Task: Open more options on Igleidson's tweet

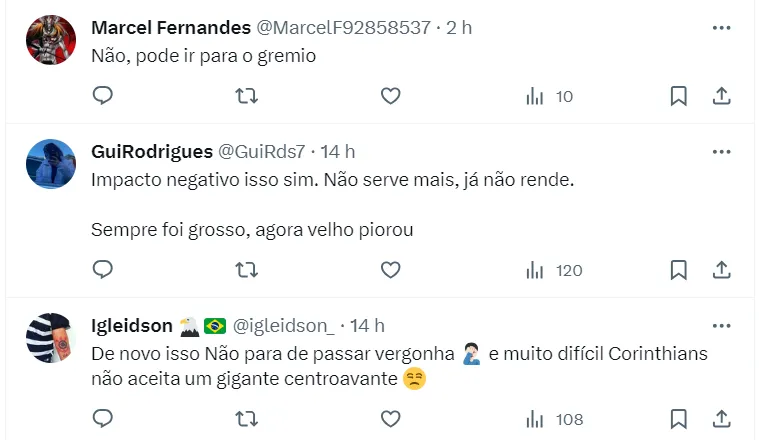Action: pyautogui.click(x=721, y=326)
